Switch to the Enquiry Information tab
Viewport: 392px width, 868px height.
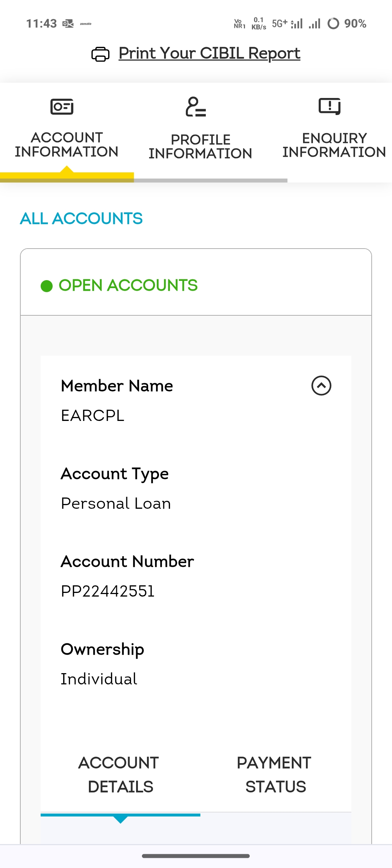pos(334,145)
